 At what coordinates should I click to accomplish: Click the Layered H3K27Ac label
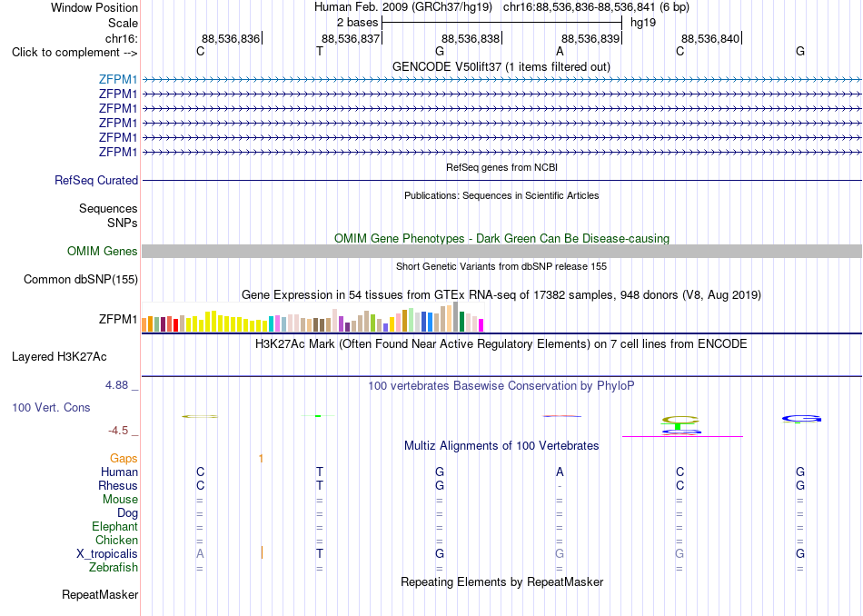click(59, 357)
